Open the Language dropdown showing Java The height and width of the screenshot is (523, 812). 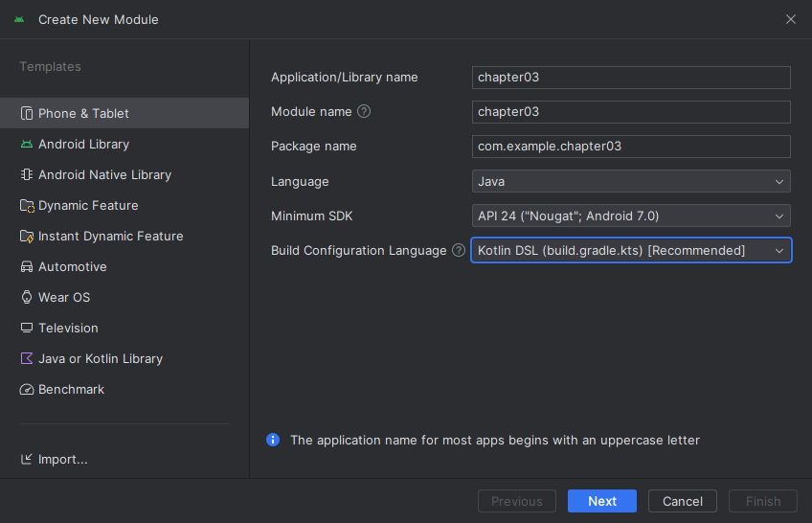coord(631,181)
